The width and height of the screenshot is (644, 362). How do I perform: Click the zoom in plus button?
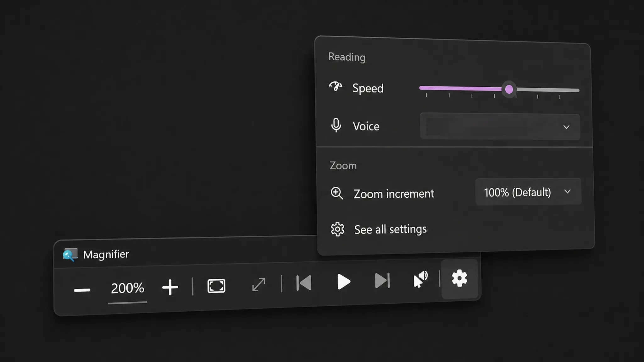[170, 287]
